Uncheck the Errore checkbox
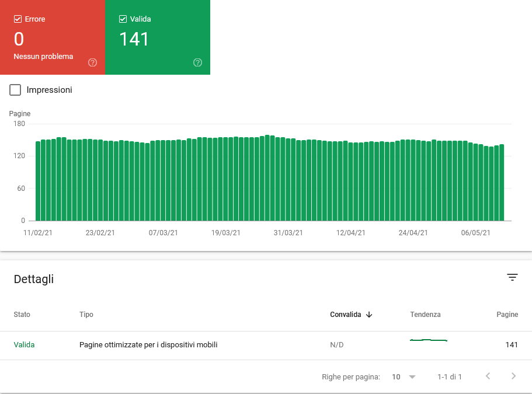This screenshot has height=394, width=532. point(18,19)
